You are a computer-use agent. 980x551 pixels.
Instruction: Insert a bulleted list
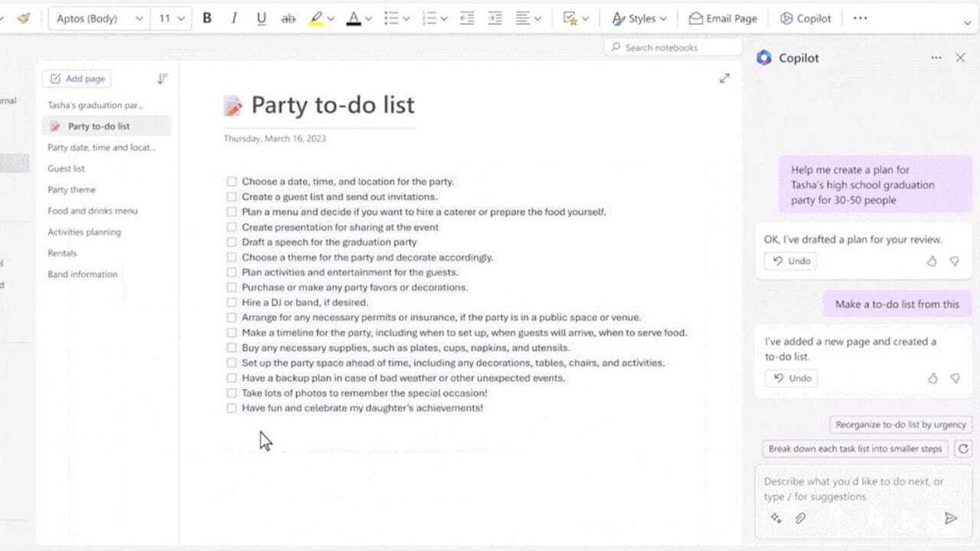point(390,18)
